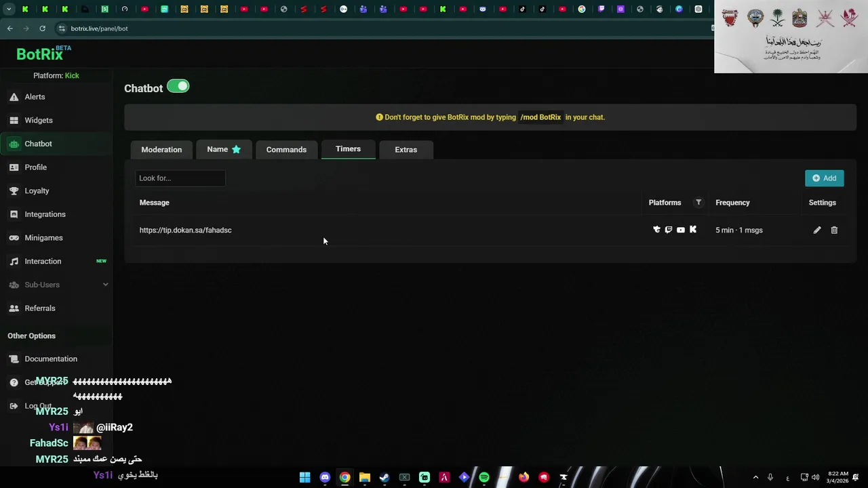The image size is (868, 488).
Task: Open the Profile page from sidebar
Action: coord(35,167)
